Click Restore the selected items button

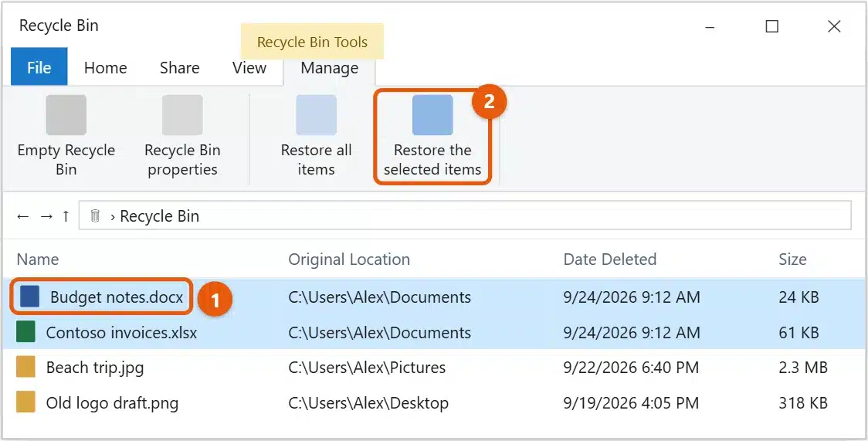coord(432,137)
